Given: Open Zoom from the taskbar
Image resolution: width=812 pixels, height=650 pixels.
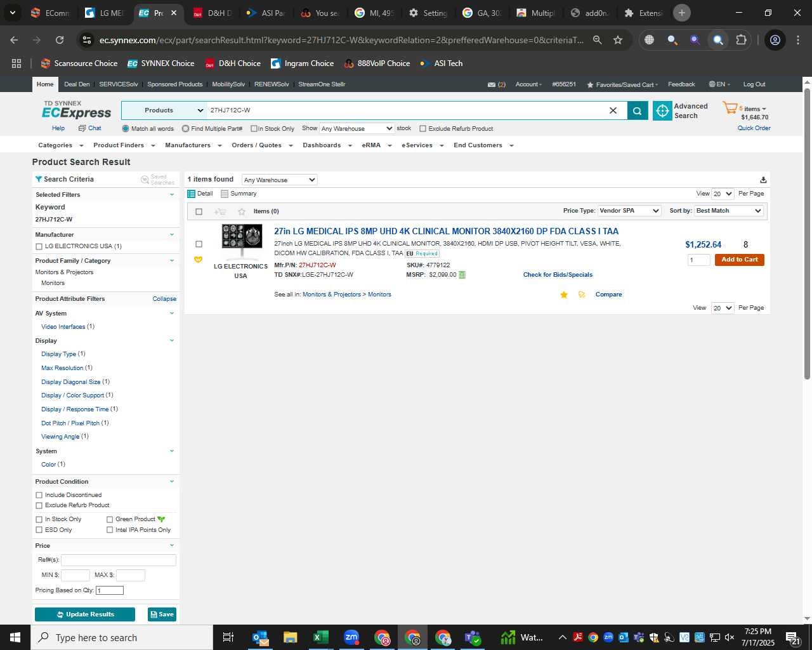Looking at the screenshot, I should pos(351,637).
